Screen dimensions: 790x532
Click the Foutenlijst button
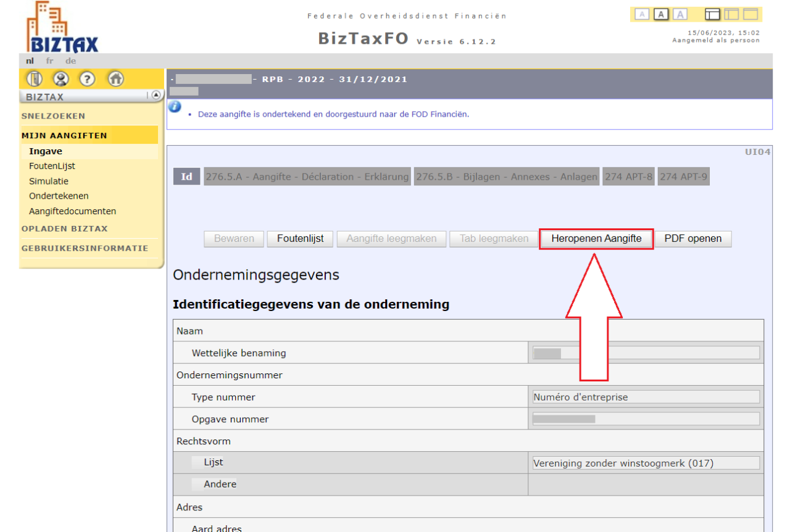301,239
